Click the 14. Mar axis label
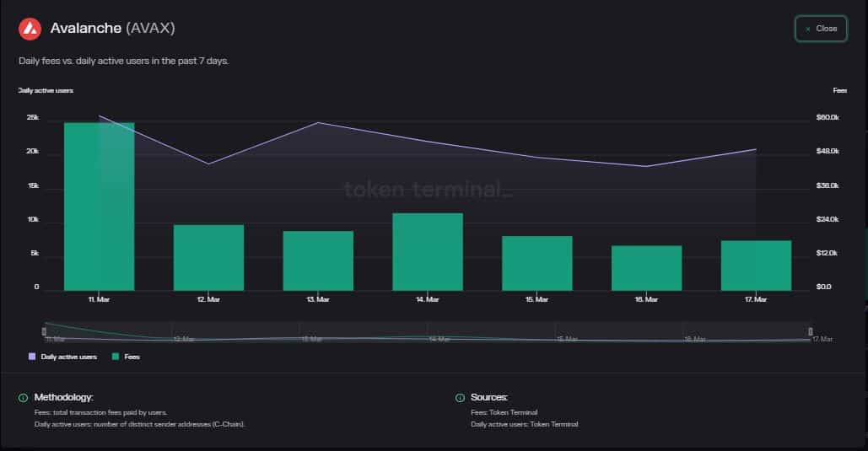This screenshot has width=868, height=451. [428, 299]
